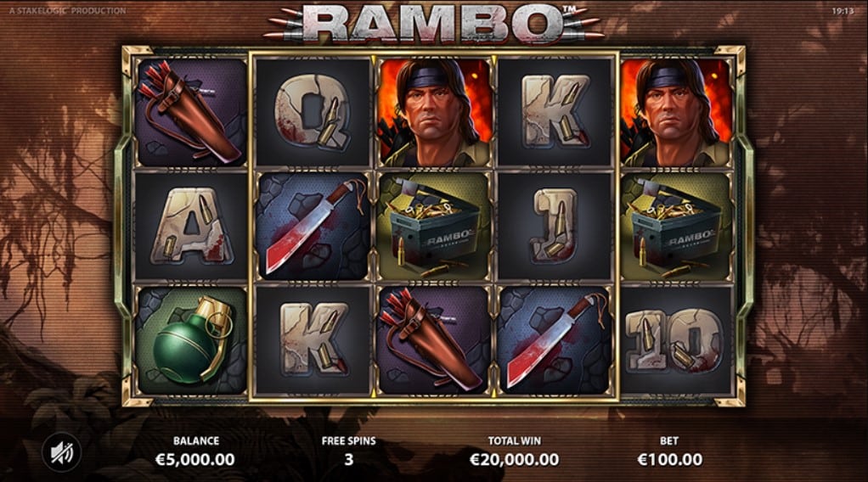The height and width of the screenshot is (482, 868).
Task: Click the green grenade symbol
Action: 192,340
